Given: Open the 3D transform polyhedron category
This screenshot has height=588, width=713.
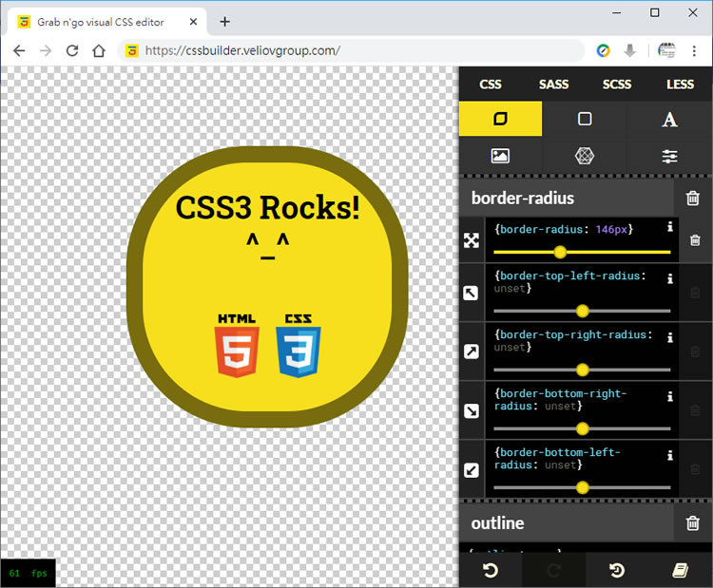Looking at the screenshot, I should (585, 156).
